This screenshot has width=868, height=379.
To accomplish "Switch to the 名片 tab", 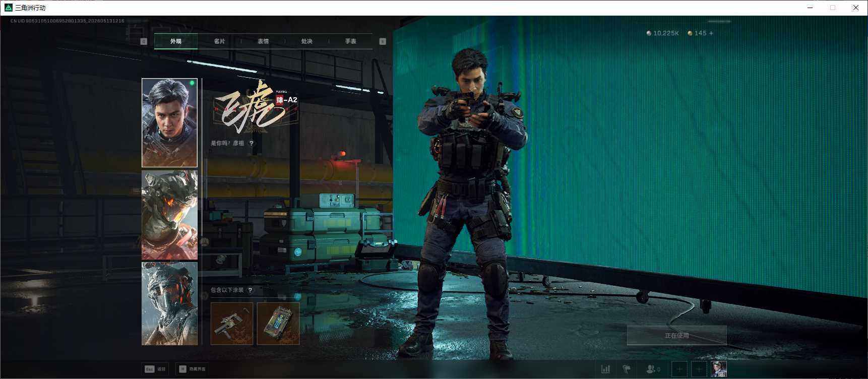I will (219, 41).
